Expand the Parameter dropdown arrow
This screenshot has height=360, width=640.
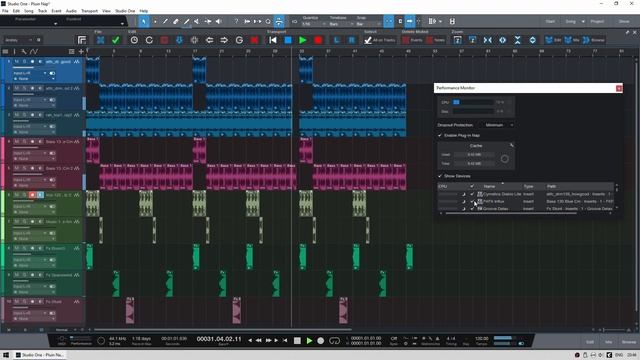[55, 24]
